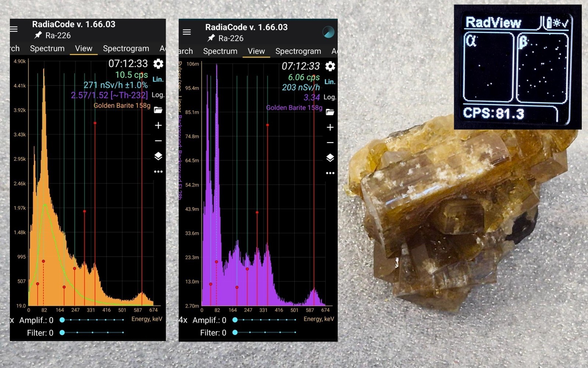The width and height of the screenshot is (588, 368).
Task: Open folder icon in right purple spectrum
Action: coord(330,112)
